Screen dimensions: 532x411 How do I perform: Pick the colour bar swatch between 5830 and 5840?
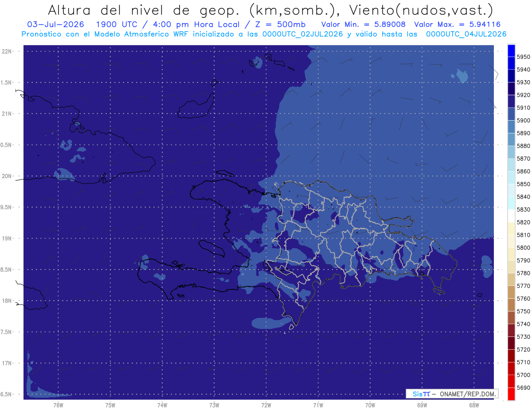click(x=511, y=203)
